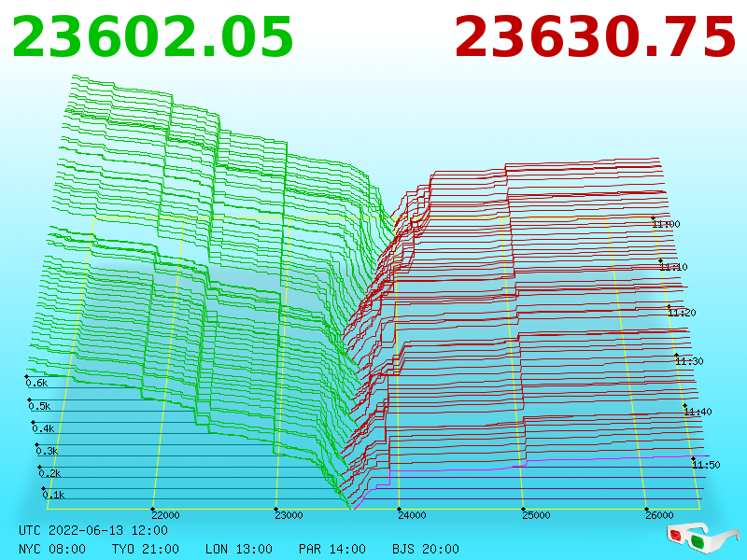Click the red ask price 23630.75

(x=595, y=37)
